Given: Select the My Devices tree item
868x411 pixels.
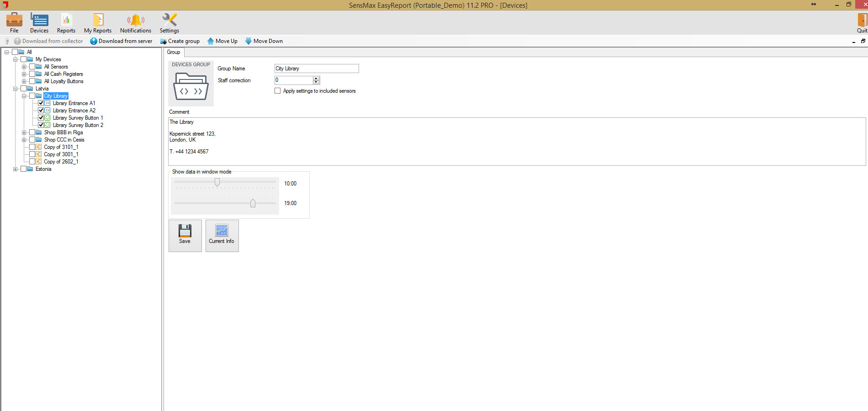Looking at the screenshot, I should [48, 59].
